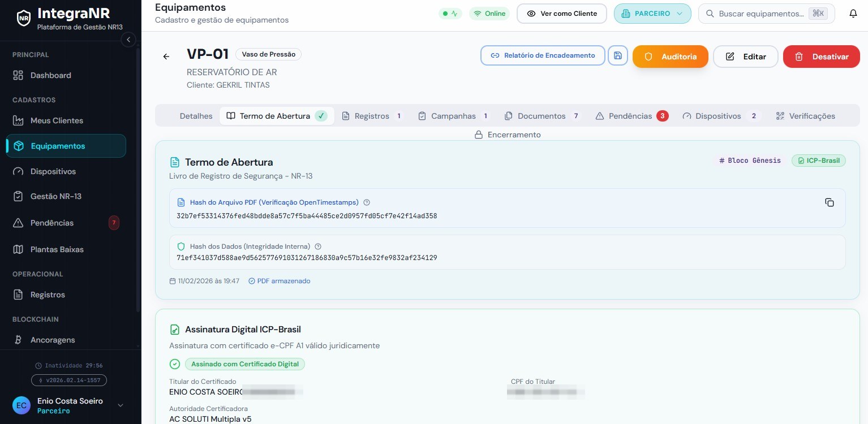Open Registros in sidebar
868x424 pixels.
66,295
